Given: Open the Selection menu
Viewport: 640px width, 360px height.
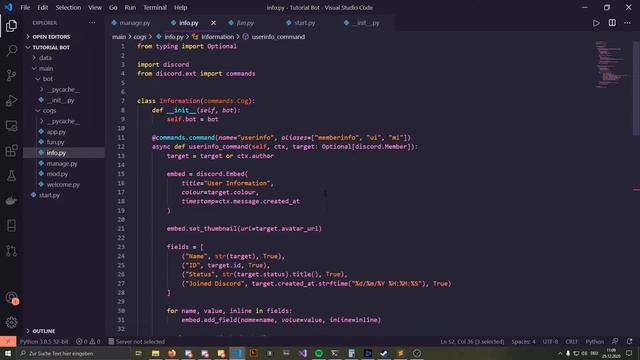Looking at the screenshot, I should point(68,7).
